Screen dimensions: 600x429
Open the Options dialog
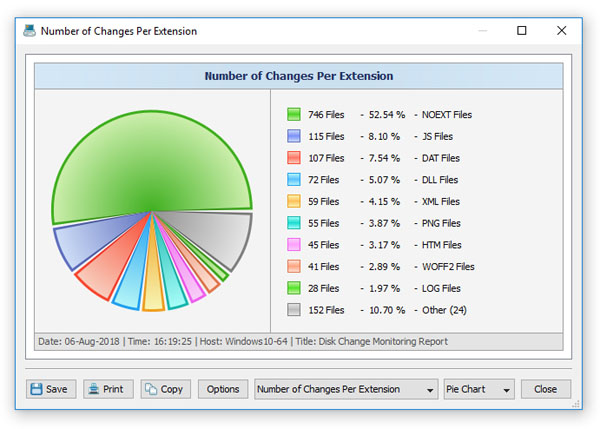(x=223, y=389)
